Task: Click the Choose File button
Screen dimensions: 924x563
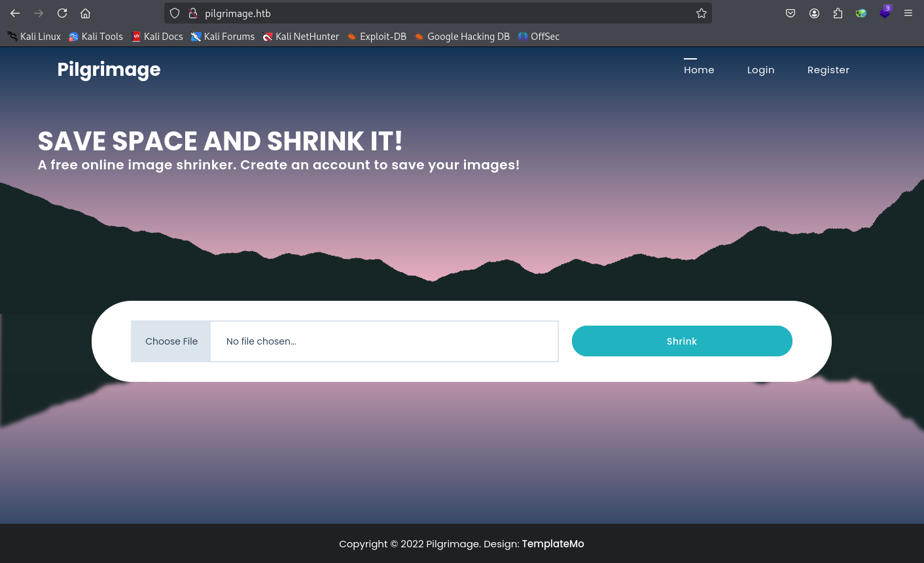Action: click(171, 341)
